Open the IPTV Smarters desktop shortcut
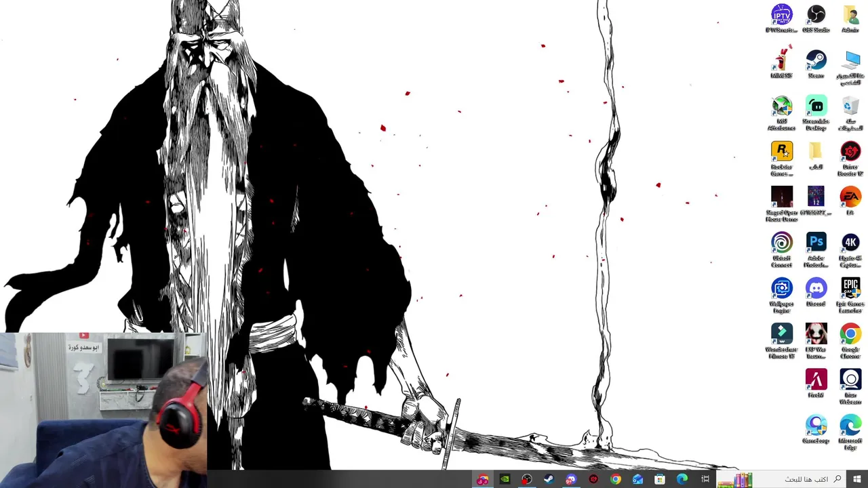 (x=781, y=18)
